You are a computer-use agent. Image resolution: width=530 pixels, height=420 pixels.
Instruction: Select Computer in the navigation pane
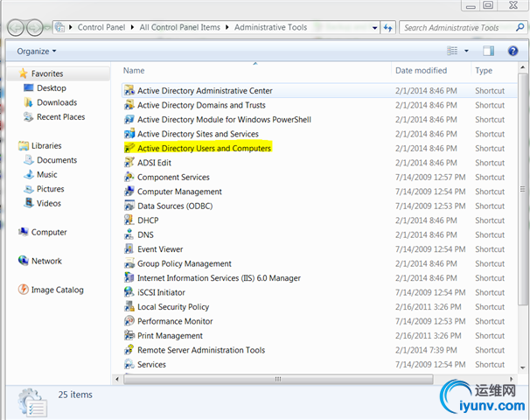pos(49,233)
